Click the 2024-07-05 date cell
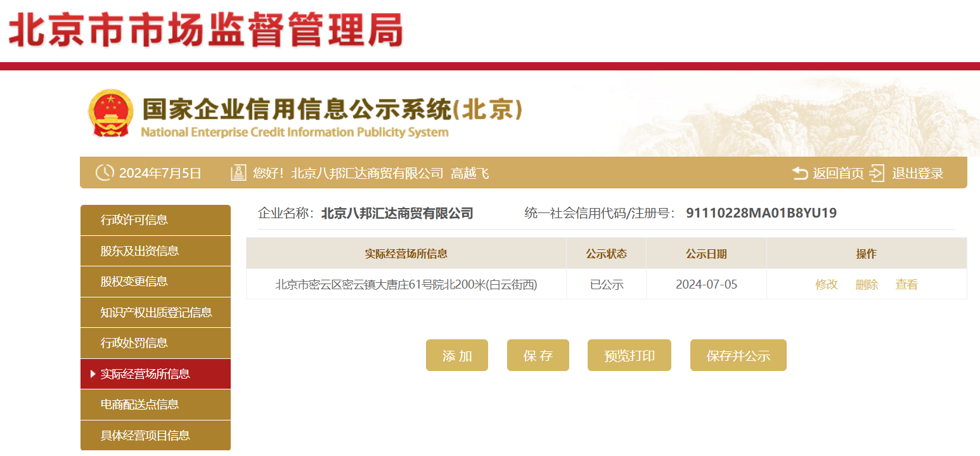The height and width of the screenshot is (456, 980). coord(706,284)
